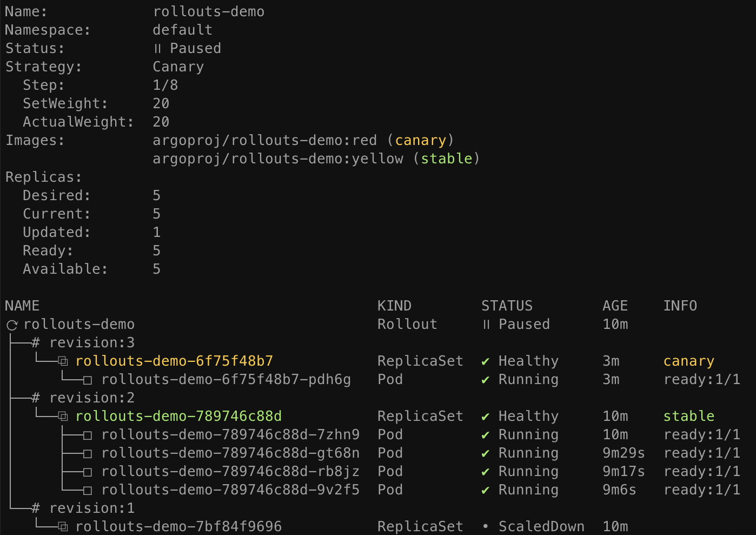Click the pod box icon for gt68n

click(88, 454)
